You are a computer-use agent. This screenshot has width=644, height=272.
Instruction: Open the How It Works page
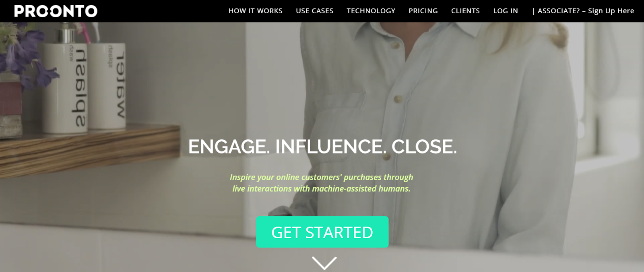pos(256,11)
